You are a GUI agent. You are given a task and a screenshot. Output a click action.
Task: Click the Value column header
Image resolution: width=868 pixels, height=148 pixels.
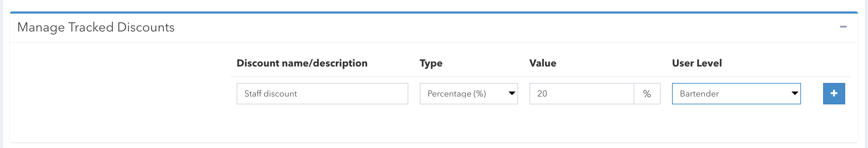point(543,63)
